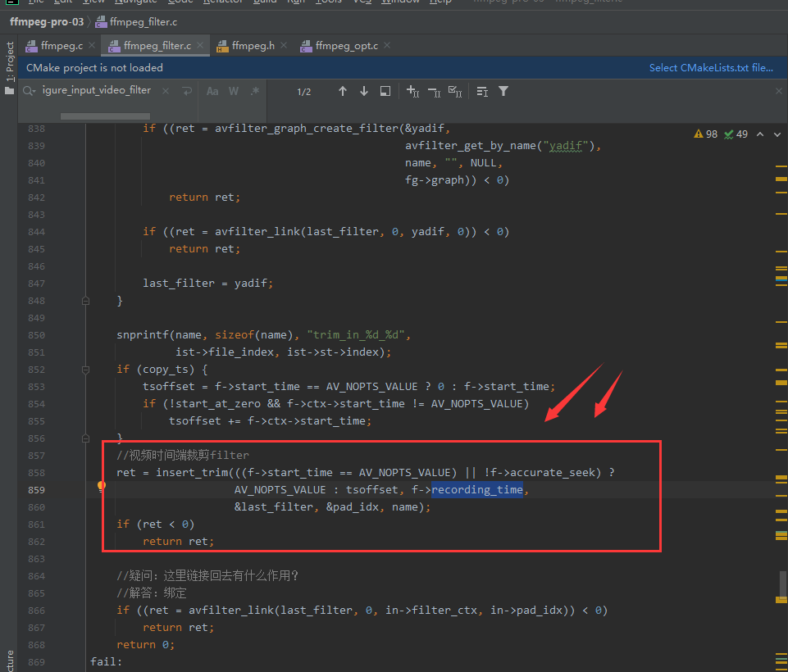Close the ffmpeg.h tab

pos(284,45)
